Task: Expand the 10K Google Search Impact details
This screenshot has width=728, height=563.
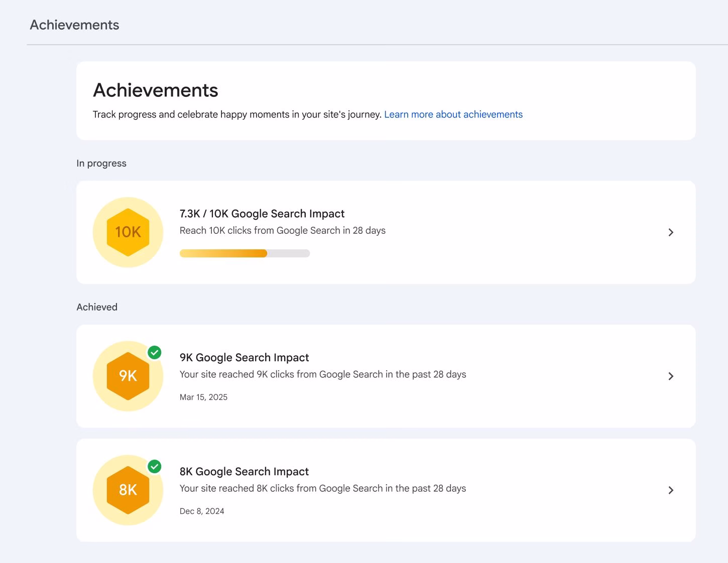Action: click(671, 232)
